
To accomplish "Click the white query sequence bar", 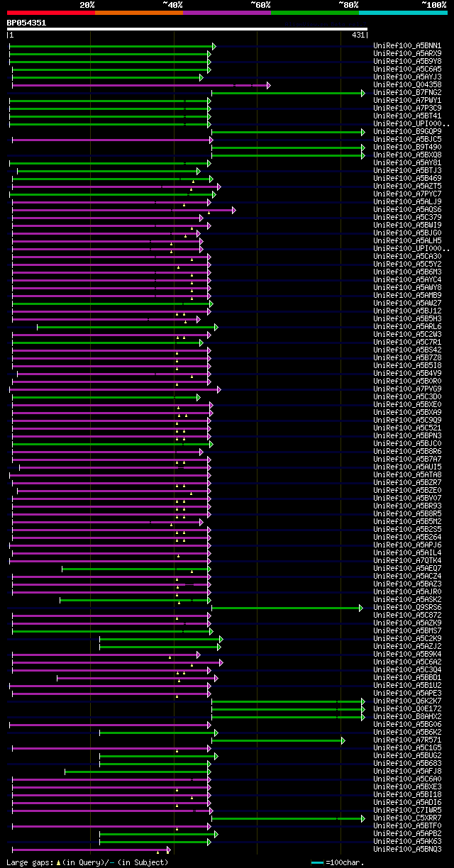I will 187,29.
